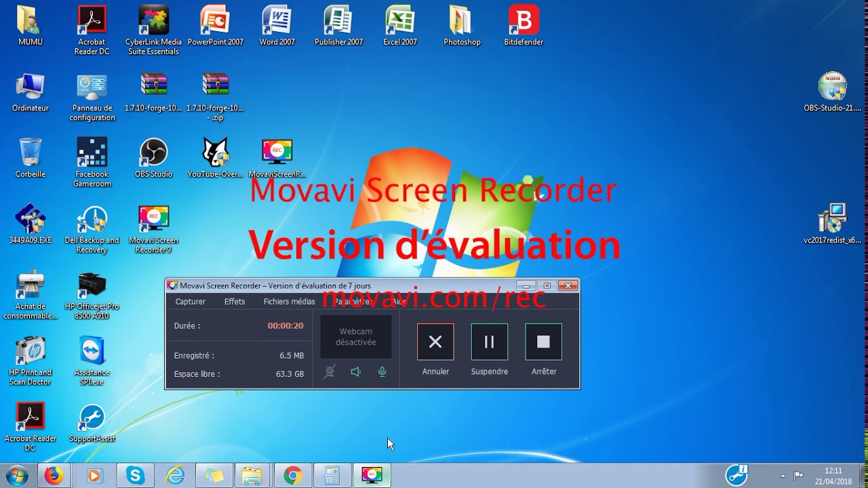This screenshot has width=868, height=488.
Task: Toggle the microphone capture in Movavi
Action: click(382, 371)
